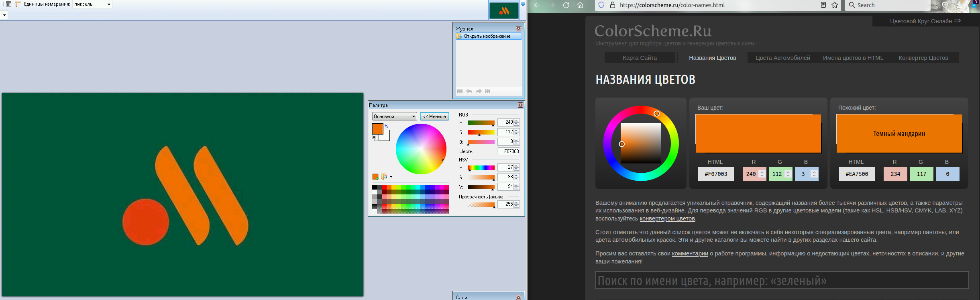Open the Конвертер Цветов tab

click(923, 58)
